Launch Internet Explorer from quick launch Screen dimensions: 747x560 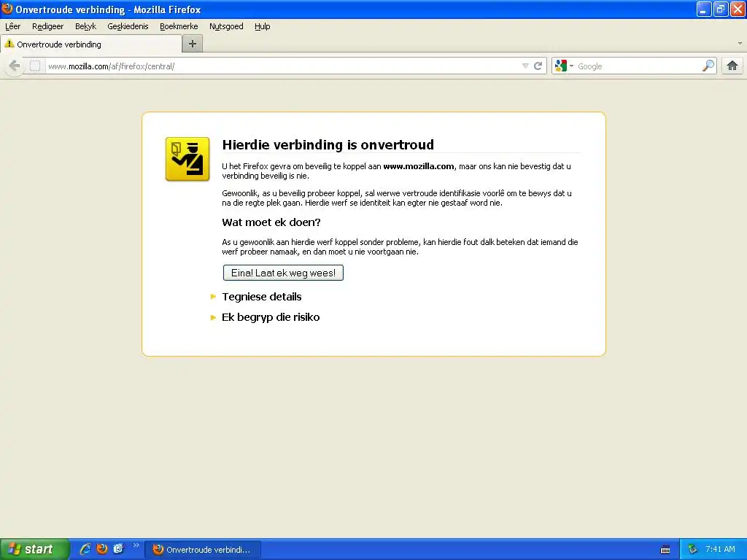point(85,549)
